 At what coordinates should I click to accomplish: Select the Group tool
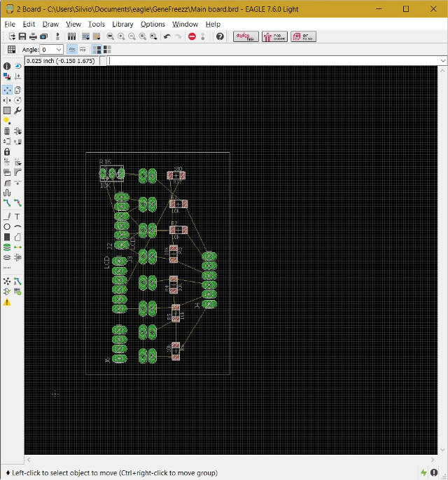(x=7, y=111)
